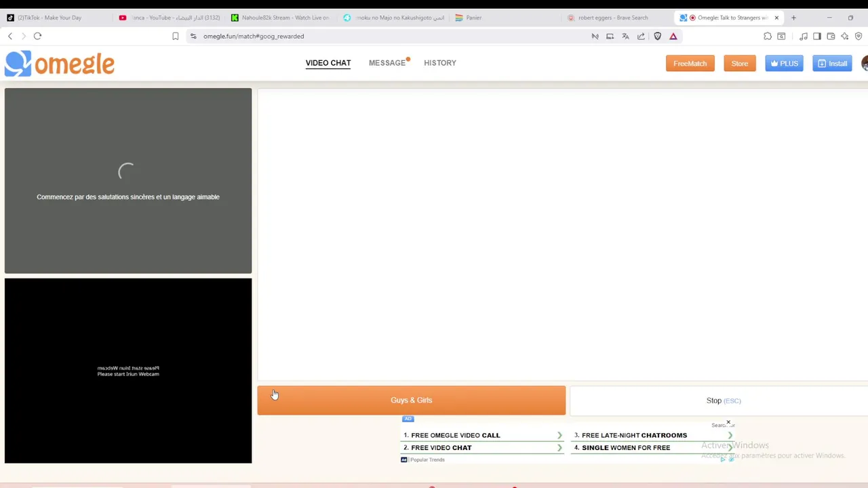This screenshot has width=868, height=488.
Task: Open the Store button
Action: [740, 64]
